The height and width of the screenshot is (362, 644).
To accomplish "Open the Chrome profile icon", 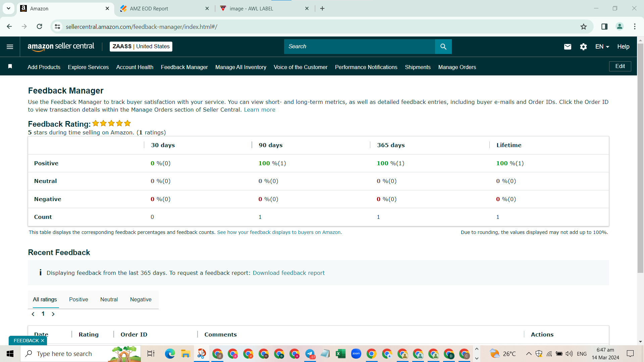I will click(620, 26).
